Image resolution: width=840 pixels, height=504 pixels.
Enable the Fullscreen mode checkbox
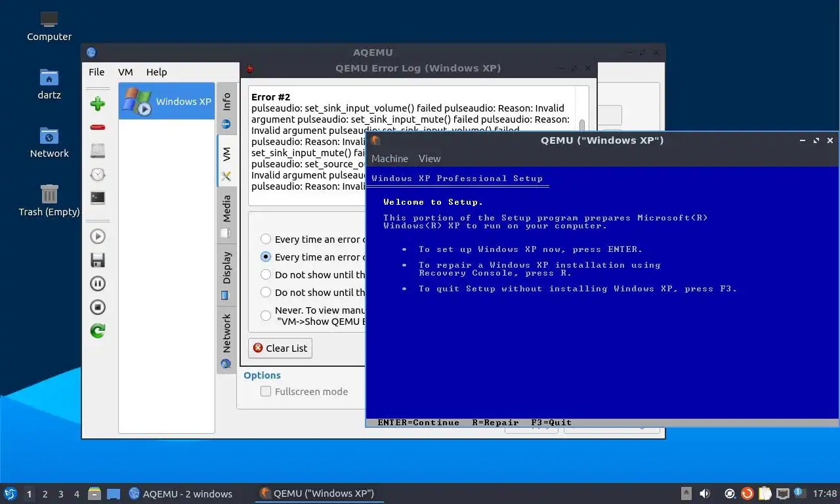tap(266, 392)
